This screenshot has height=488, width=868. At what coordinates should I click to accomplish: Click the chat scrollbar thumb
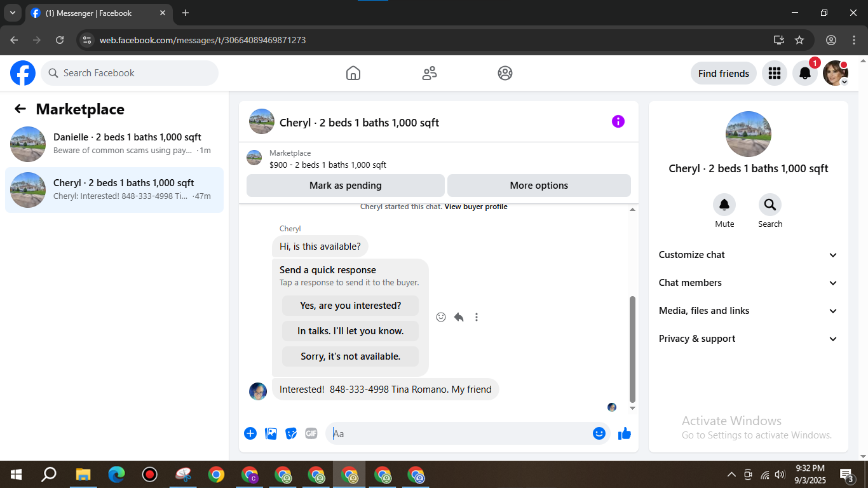[x=632, y=349]
